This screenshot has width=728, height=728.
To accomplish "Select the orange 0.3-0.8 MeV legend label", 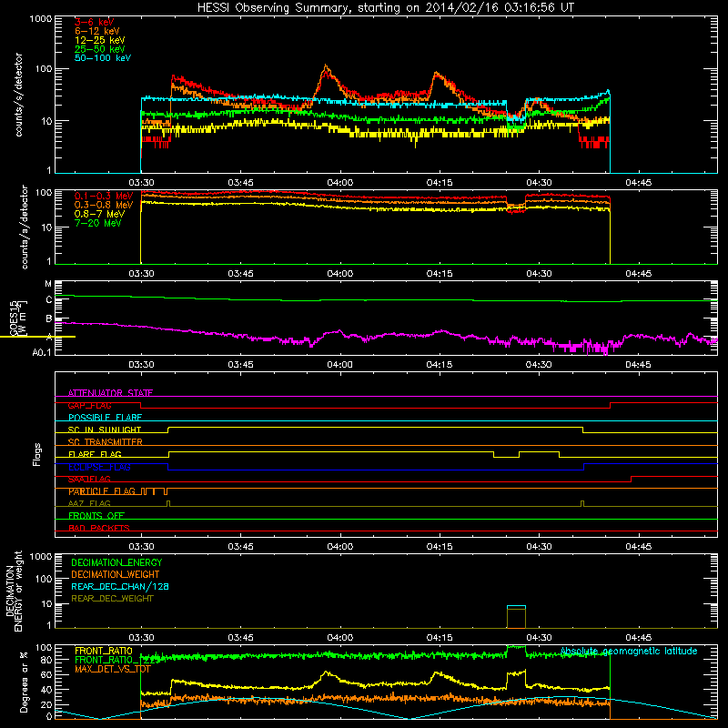I will tap(103, 205).
